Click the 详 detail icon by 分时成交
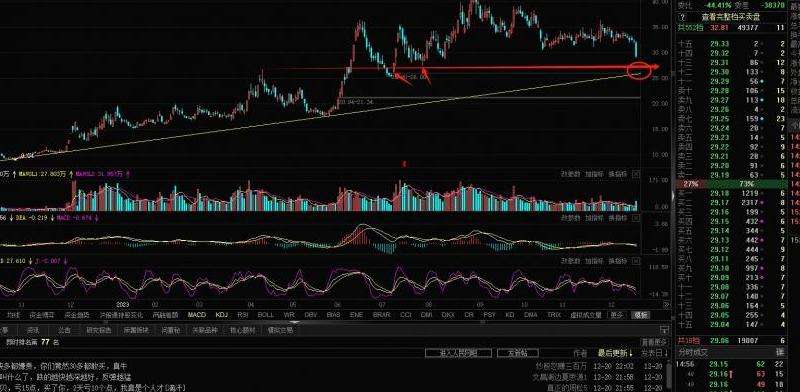This screenshot has width=800, height=392. tap(780, 352)
